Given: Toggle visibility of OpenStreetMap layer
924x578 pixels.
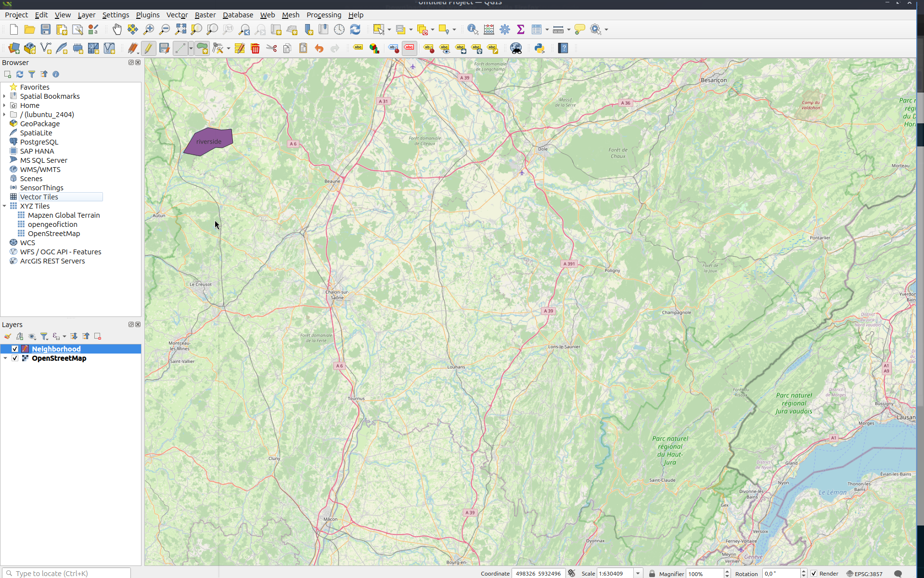Looking at the screenshot, I should [14, 358].
